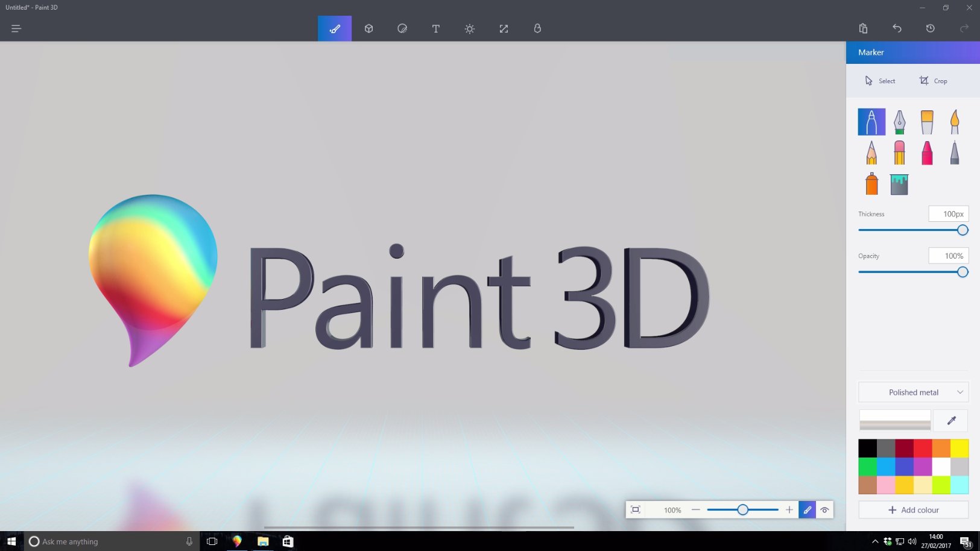This screenshot has width=980, height=551.
Task: Open the History clock icon
Action: 931,28
